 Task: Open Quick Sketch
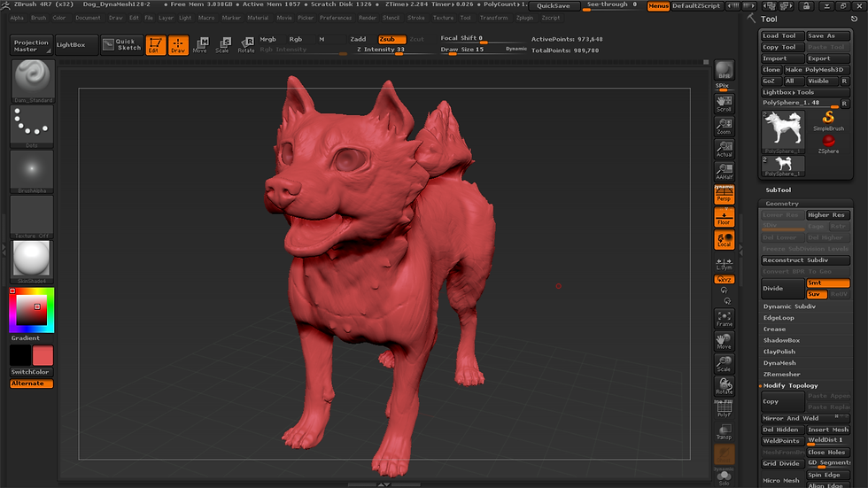(x=122, y=45)
